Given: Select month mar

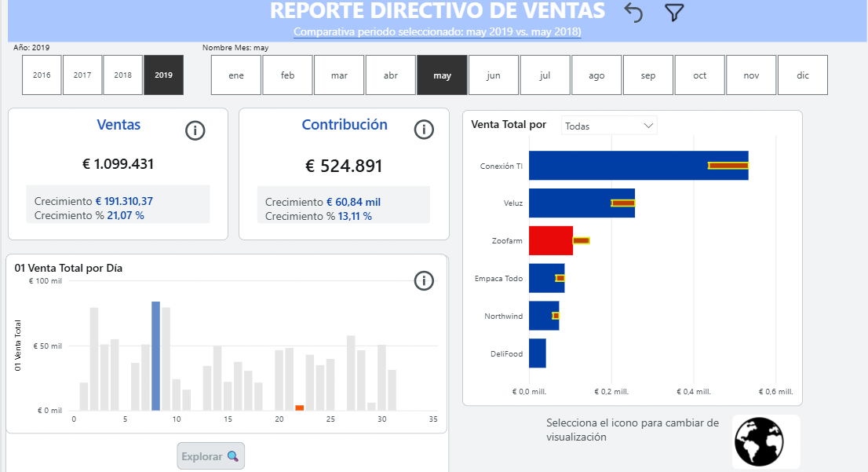Looking at the screenshot, I should (339, 75).
